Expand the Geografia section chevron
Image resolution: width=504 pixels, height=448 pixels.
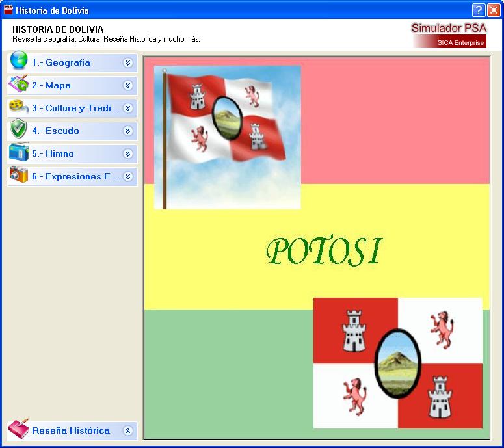pos(128,63)
